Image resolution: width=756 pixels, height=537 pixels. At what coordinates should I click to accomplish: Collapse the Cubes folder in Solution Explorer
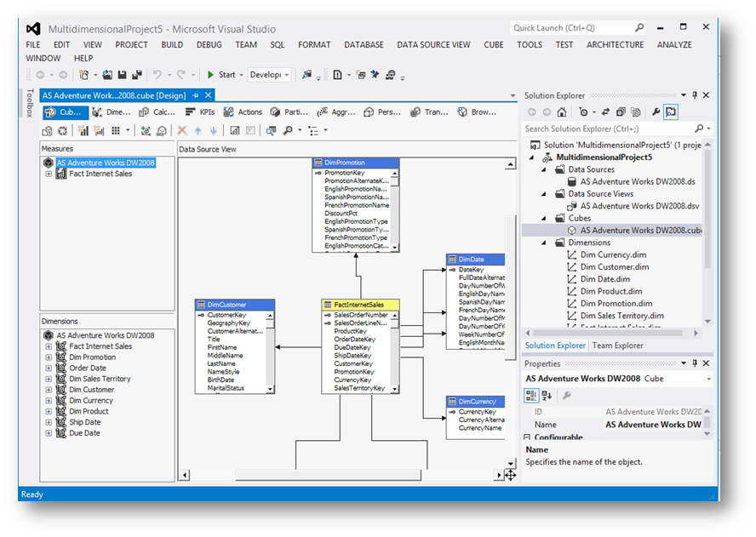click(544, 219)
